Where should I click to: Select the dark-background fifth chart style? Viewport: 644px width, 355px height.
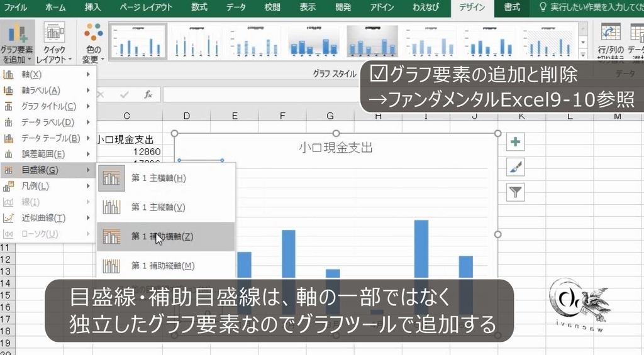point(372,41)
